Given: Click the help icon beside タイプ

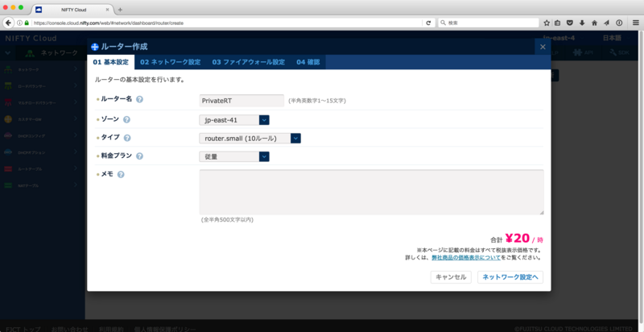Looking at the screenshot, I should pyautogui.click(x=127, y=138).
